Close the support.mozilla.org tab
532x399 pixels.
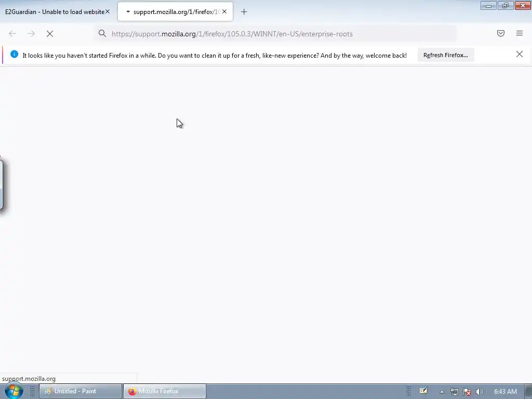tap(224, 11)
